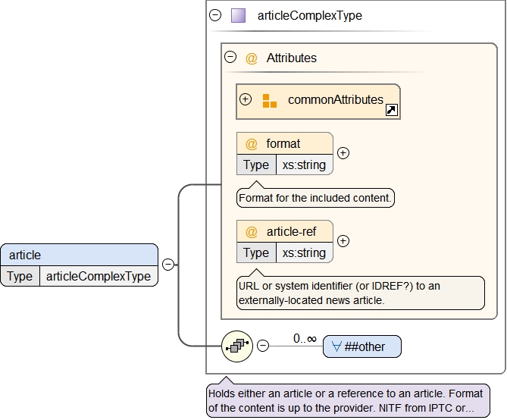
Task: Click the arrow link icon on commonAttributes
Action: (392, 111)
